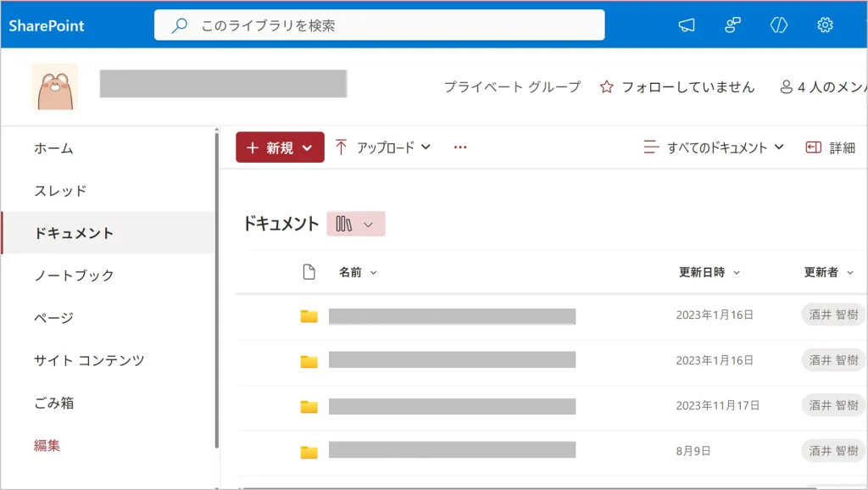Click the 編集 link in sidebar
The image size is (868, 490).
tap(47, 445)
